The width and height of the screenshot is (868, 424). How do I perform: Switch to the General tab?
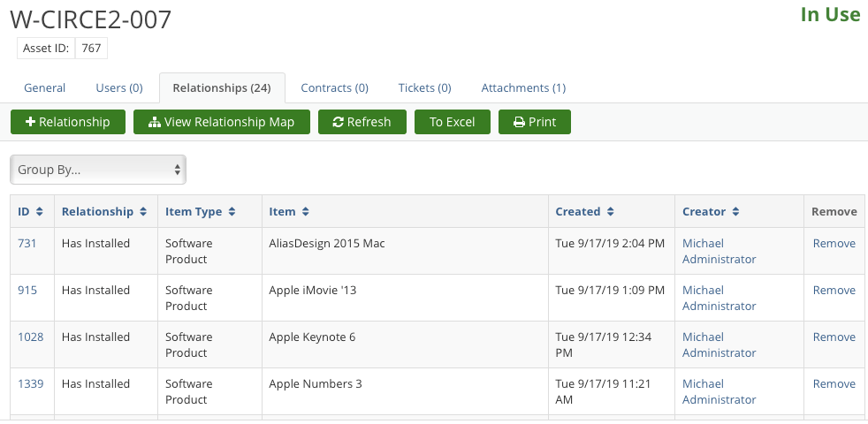click(x=45, y=88)
